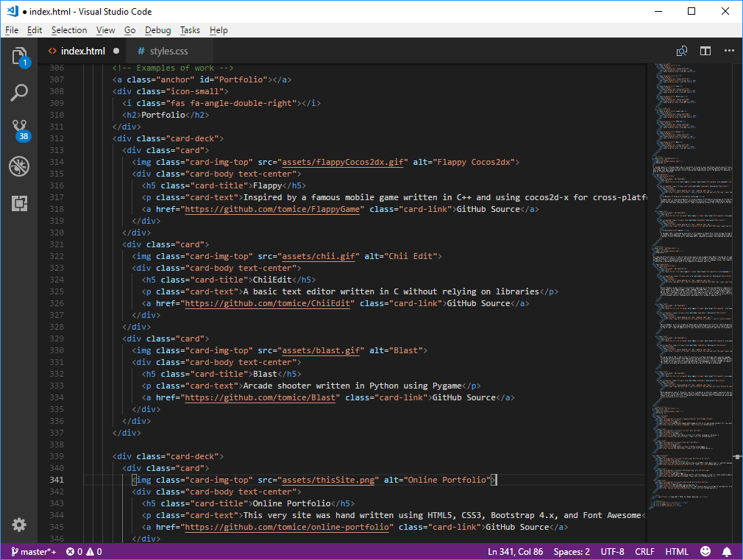Viewport: 743px width, 560px height.
Task: Place cursor on Portfolio h2 heading text
Action: tap(163, 115)
